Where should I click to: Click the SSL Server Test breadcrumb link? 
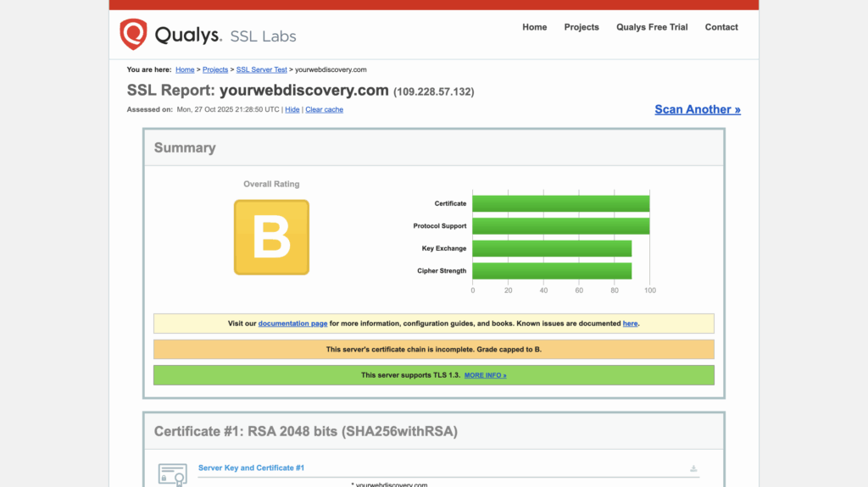(x=261, y=69)
